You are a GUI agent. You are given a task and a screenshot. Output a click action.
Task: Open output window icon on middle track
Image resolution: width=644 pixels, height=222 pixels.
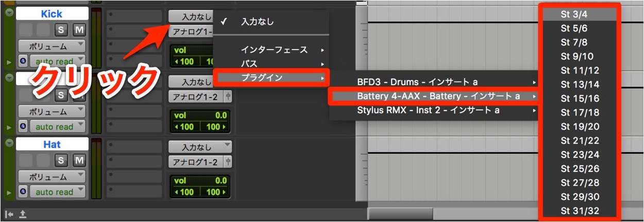228,97
